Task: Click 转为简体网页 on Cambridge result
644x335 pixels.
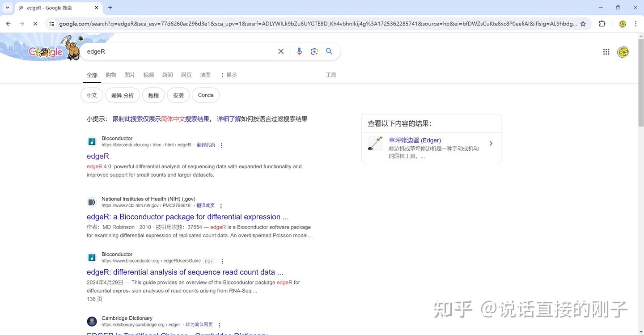Action: 199,325
